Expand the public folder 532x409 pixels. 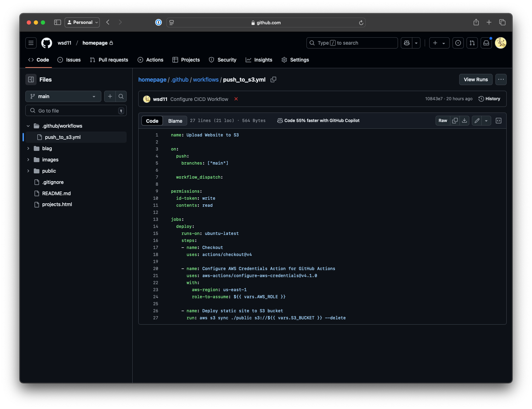[x=49, y=171]
